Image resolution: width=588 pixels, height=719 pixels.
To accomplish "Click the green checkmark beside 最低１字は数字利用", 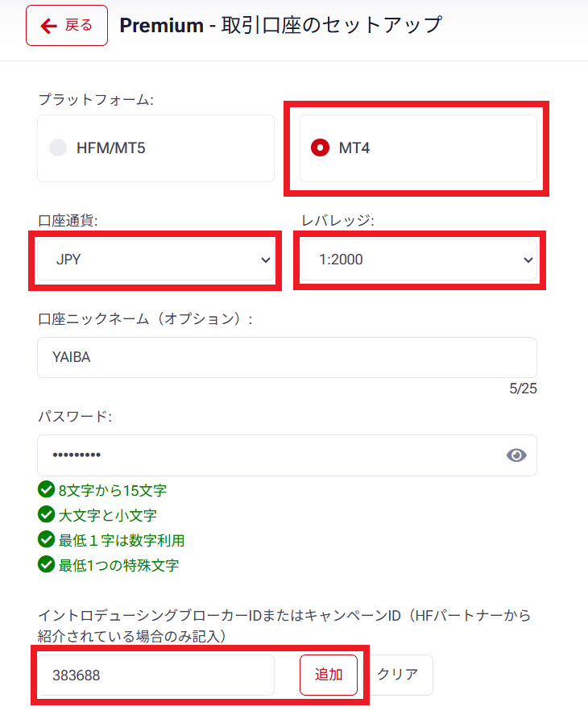I will (x=46, y=539).
